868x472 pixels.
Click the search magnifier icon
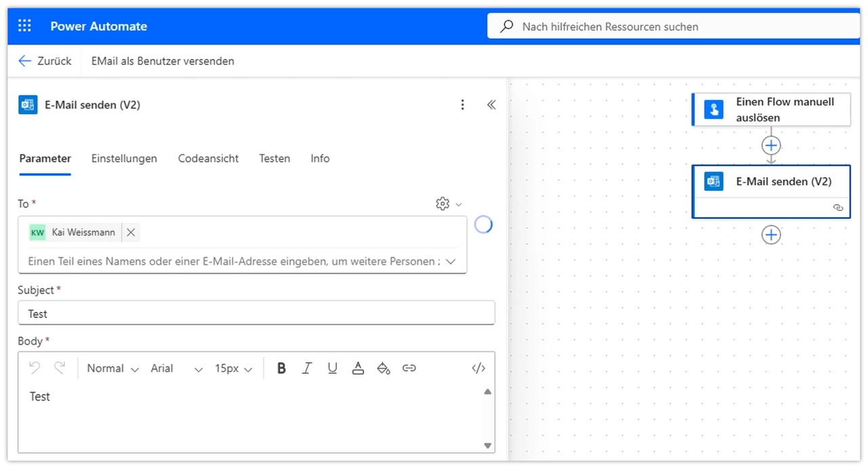pos(507,26)
